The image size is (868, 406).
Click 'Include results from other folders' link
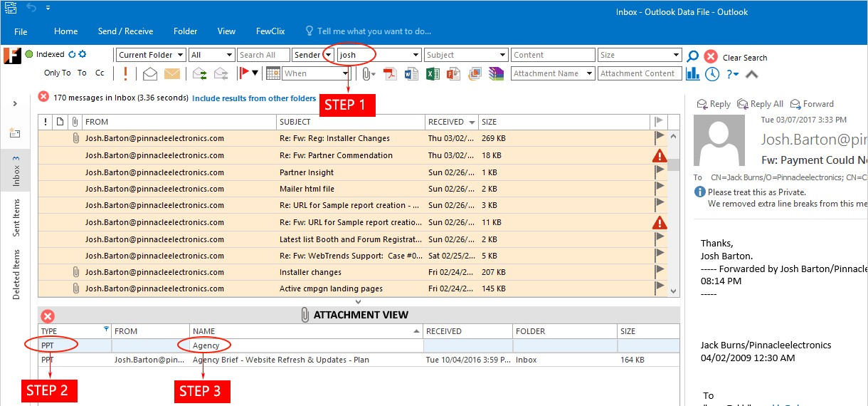(254, 98)
